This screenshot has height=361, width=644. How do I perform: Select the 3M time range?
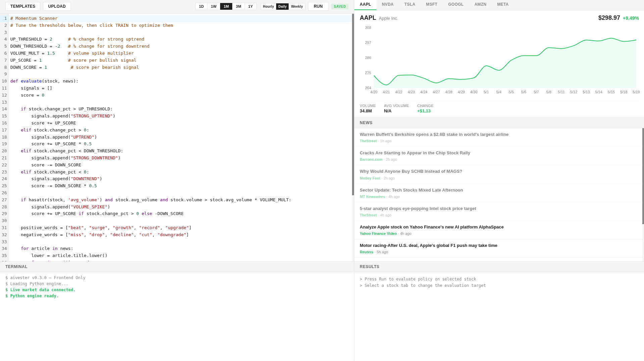[239, 6]
